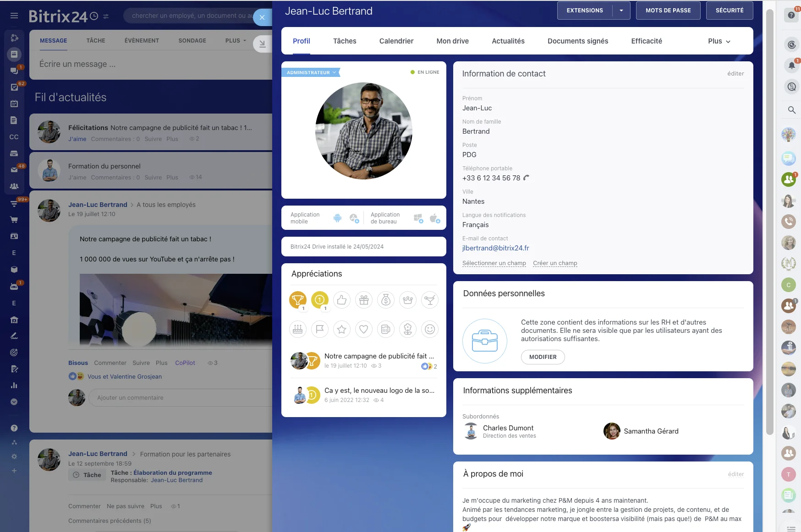Screen dimensions: 801x532
Task: Click the trophy appreciation badge icon
Action: [298, 300]
